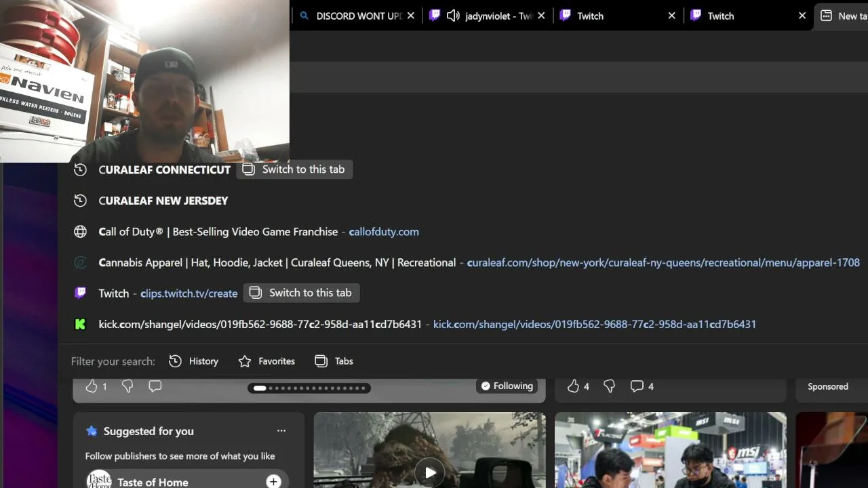Open the clips.twitch.tv/create link
The image size is (868, 488).
click(x=189, y=293)
